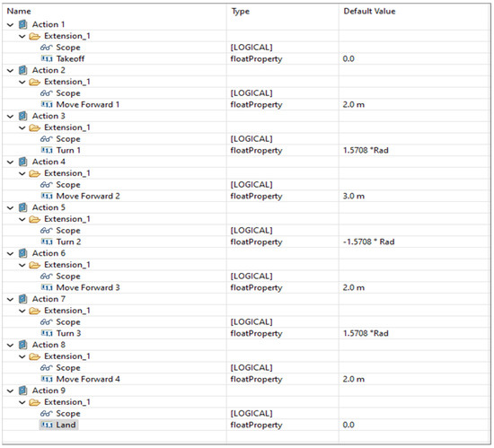Click the Type column header
Image resolution: width=494 pixels, height=448 pixels.
point(241,12)
